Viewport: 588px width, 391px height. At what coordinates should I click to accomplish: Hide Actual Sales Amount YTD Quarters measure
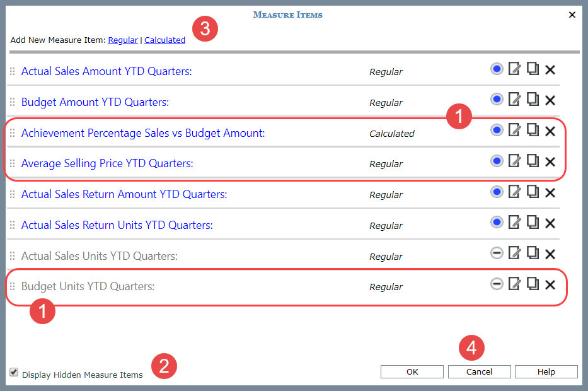tap(497, 69)
